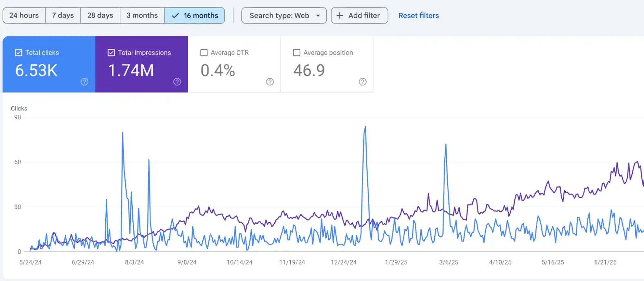
Task: Open the Total clicks help icon
Action: 84,82
